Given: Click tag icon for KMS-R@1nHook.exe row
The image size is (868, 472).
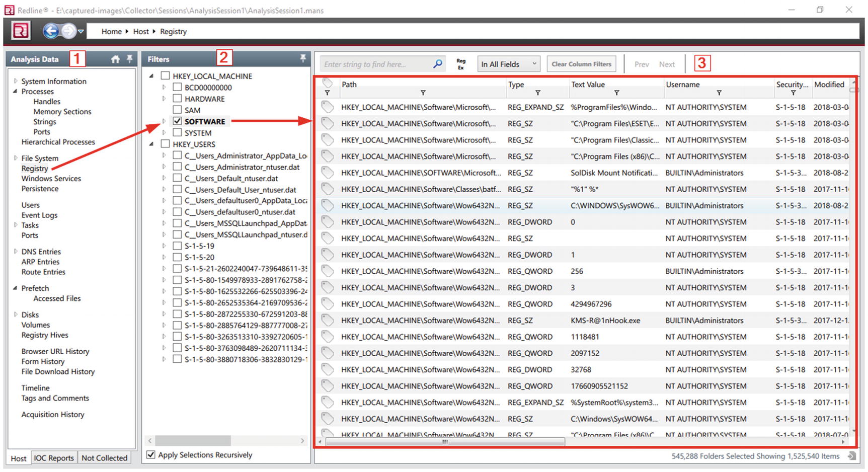Looking at the screenshot, I should click(328, 320).
